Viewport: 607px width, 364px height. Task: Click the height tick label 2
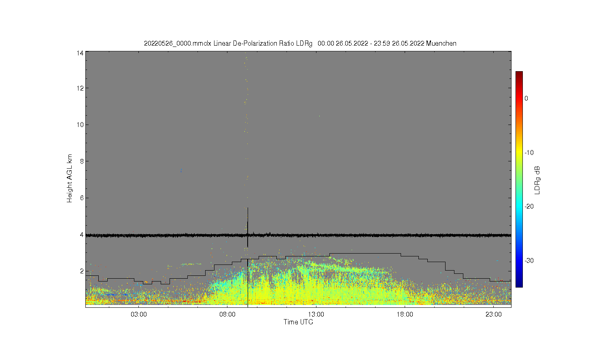[82, 271]
